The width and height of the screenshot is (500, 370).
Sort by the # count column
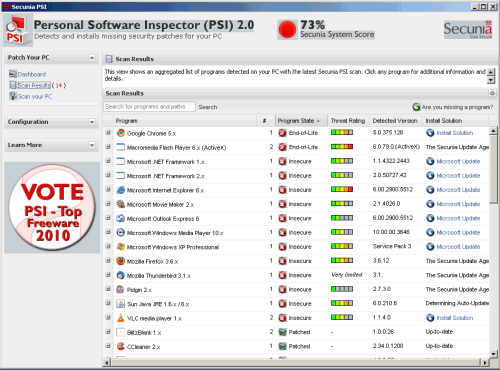tap(266, 121)
